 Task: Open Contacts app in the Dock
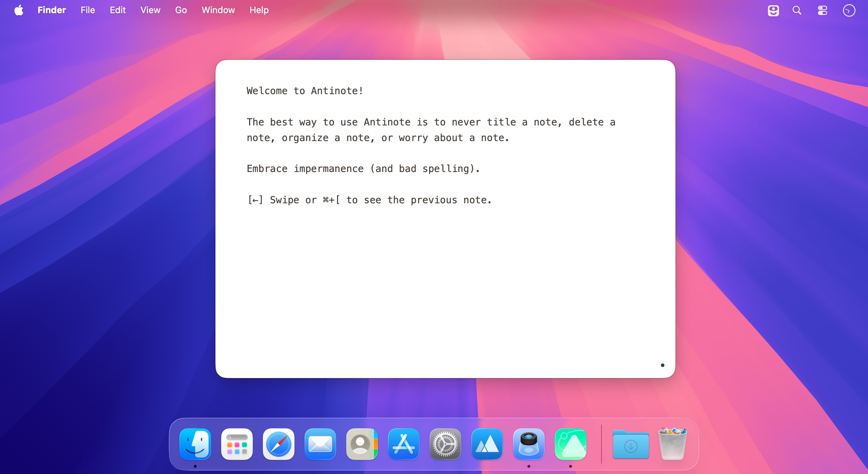pyautogui.click(x=362, y=444)
